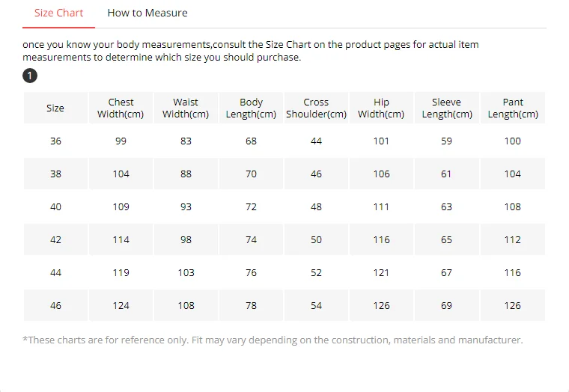
Task: Click the Hip Width(cm) header
Action: point(381,108)
